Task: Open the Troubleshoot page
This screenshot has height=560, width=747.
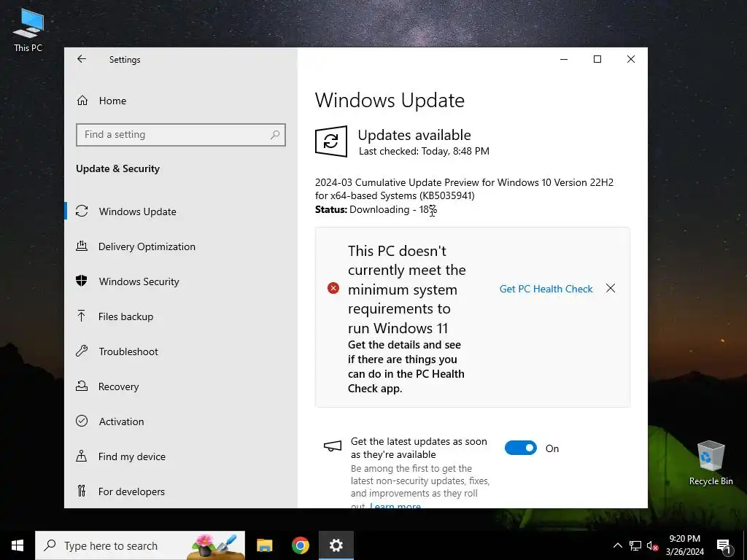Action: [x=181, y=351]
